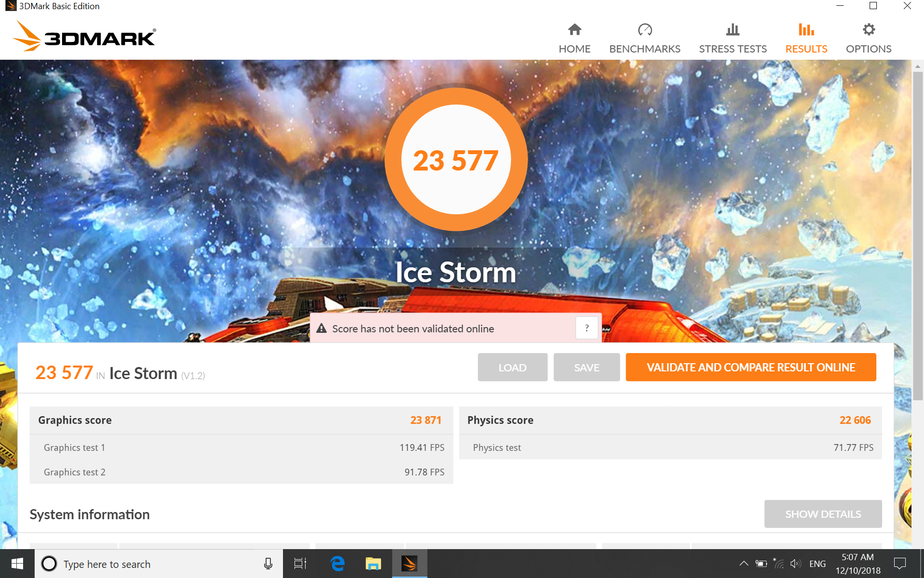
Task: Click the Results orange bars icon
Action: (806, 30)
